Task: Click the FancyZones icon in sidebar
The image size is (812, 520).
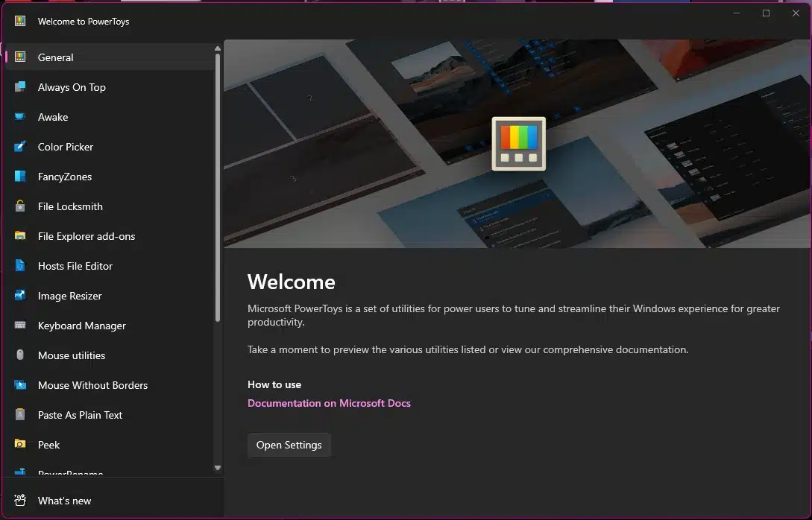Action: click(x=20, y=177)
